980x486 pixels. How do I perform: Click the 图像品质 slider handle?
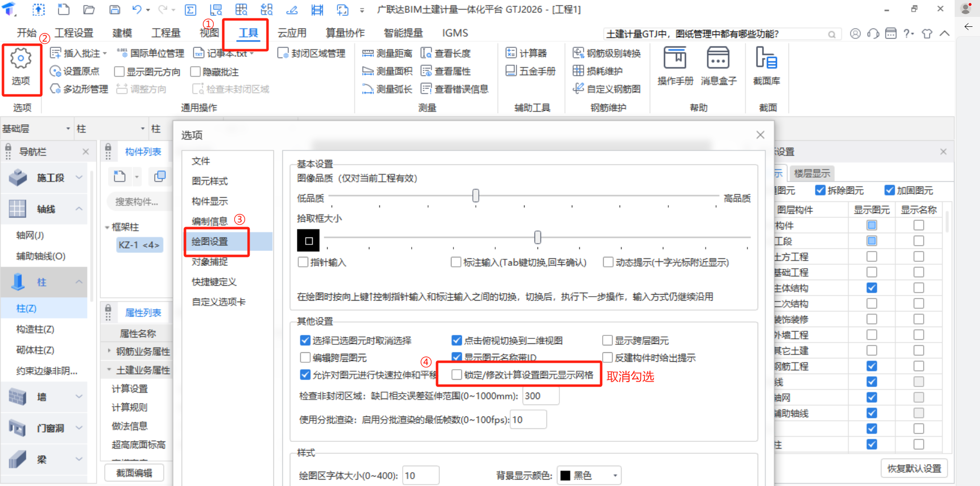point(476,196)
